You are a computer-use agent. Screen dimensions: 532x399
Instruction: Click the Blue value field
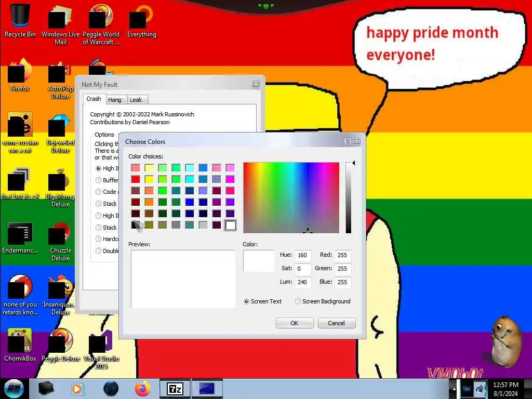[343, 282]
